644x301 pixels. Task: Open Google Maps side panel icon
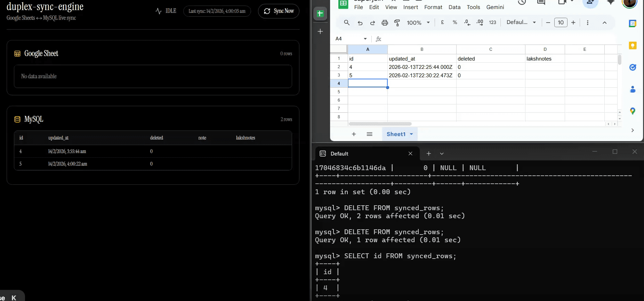[x=633, y=111]
